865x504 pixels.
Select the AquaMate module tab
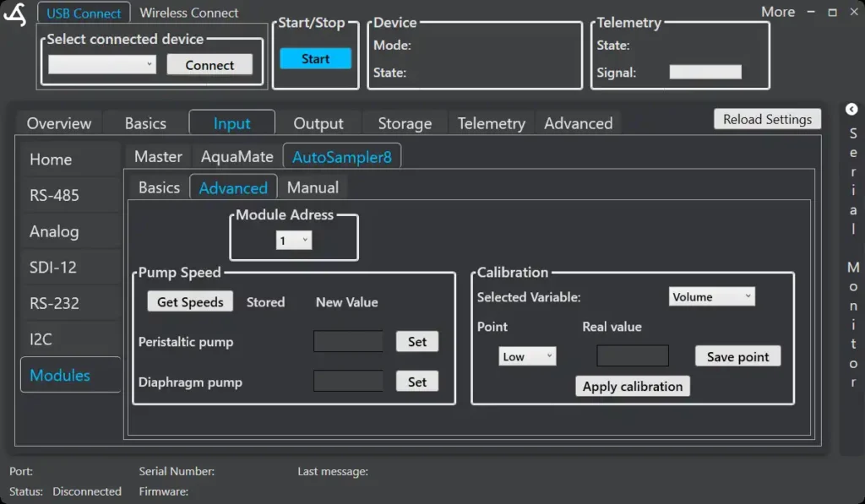coord(237,156)
